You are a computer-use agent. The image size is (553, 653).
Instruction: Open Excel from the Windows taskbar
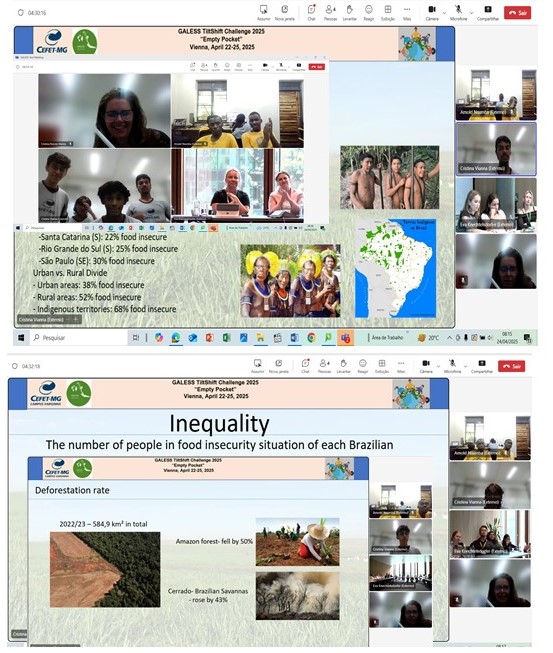point(227,338)
